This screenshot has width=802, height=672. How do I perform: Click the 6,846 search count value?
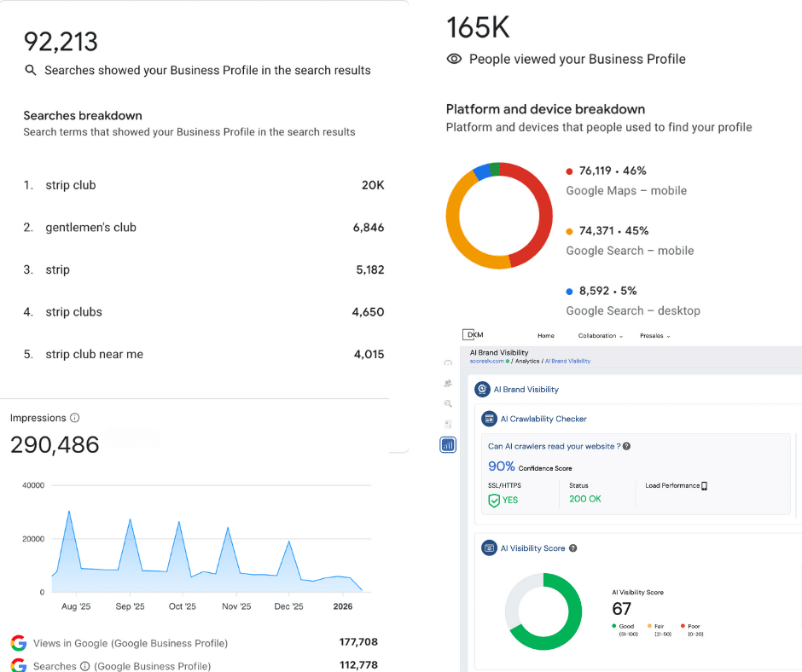369,228
